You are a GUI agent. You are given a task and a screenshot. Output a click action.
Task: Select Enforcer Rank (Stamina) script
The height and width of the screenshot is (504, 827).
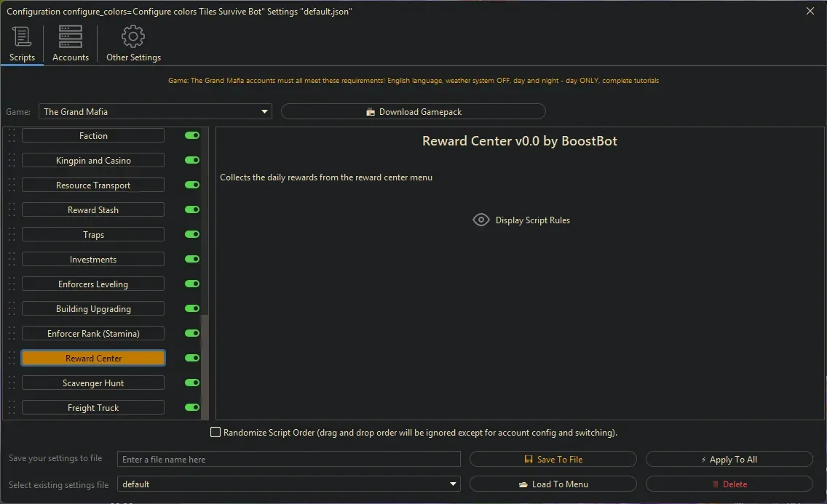point(93,334)
